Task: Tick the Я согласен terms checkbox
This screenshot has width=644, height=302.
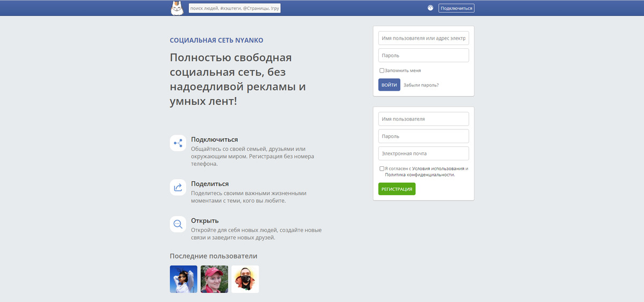Action: click(382, 168)
